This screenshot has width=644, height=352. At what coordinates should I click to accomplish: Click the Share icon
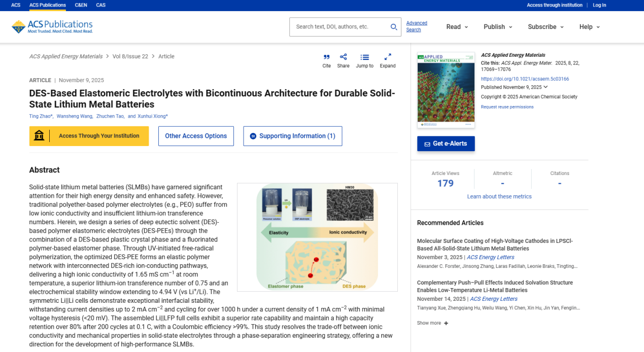click(343, 57)
